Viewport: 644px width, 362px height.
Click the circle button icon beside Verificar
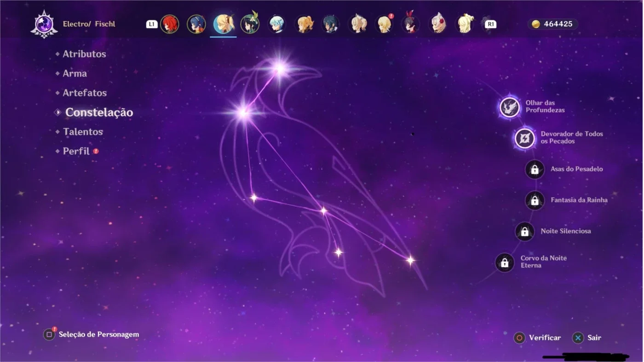click(519, 338)
